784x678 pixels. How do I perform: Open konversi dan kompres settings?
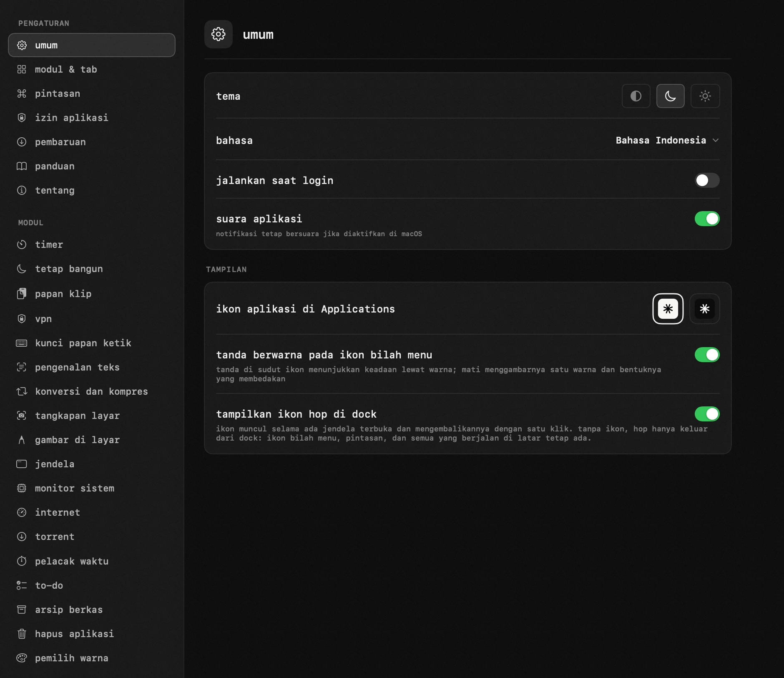pyautogui.click(x=92, y=391)
